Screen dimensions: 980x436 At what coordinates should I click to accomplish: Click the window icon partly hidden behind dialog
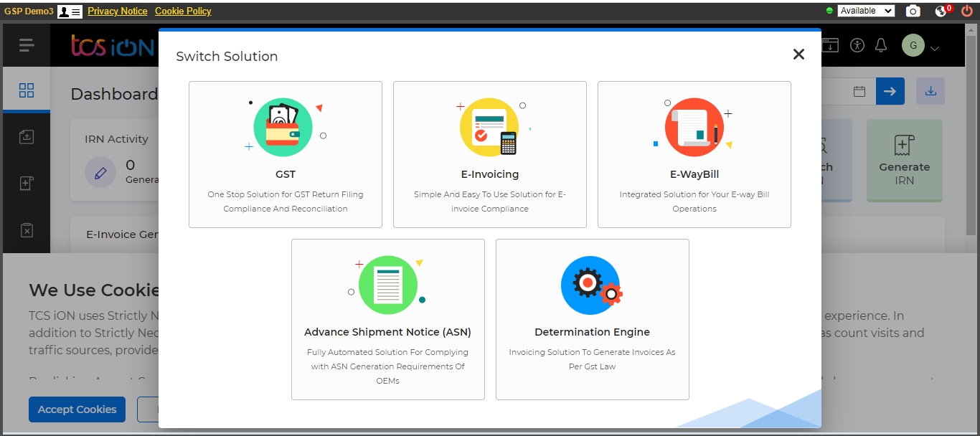pyautogui.click(x=830, y=44)
